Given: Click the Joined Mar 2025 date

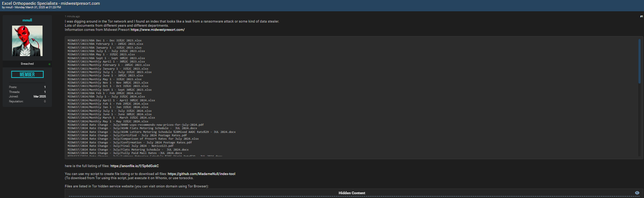Looking at the screenshot, I should 40,97.
